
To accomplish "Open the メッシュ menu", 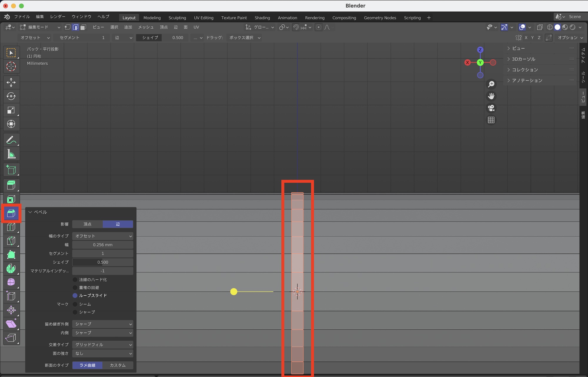I will [146, 27].
